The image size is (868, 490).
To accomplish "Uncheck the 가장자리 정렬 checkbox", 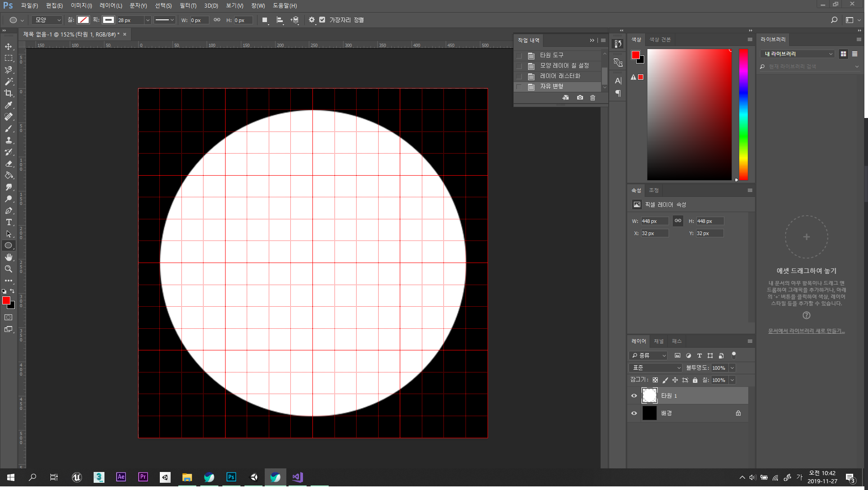I will (322, 20).
